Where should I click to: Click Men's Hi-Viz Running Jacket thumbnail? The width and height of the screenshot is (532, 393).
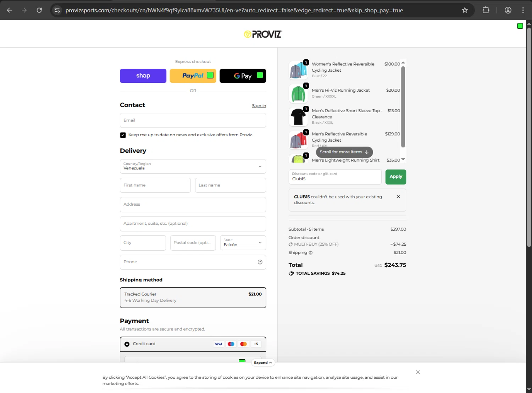click(298, 93)
